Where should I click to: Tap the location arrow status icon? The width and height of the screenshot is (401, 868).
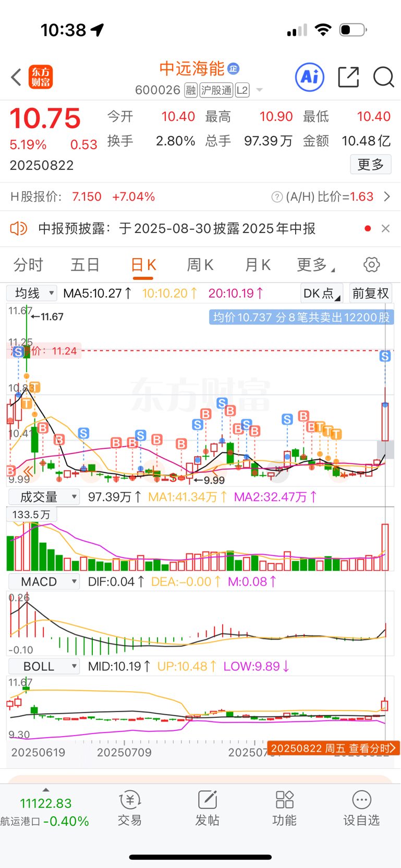pos(98,30)
